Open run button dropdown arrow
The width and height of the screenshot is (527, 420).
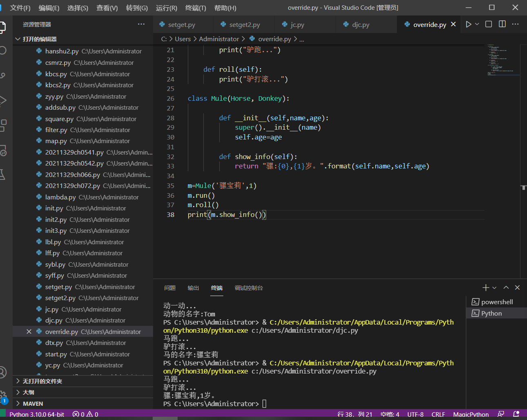point(477,24)
